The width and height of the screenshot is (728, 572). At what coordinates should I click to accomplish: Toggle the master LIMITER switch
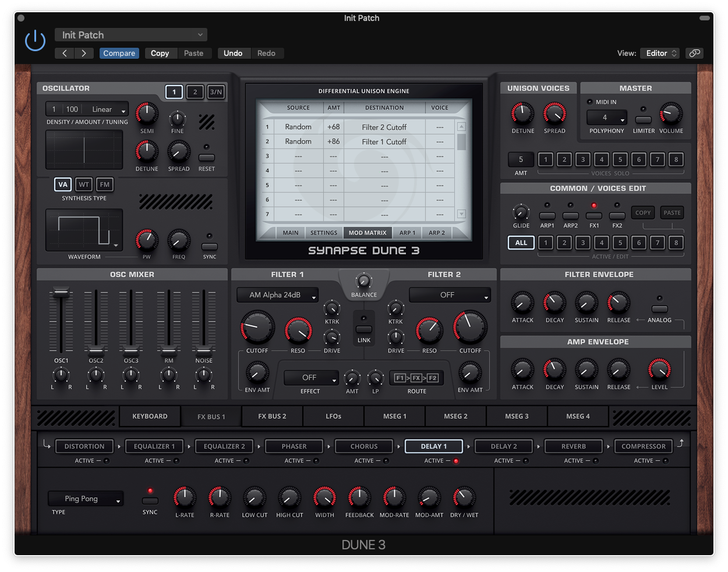[643, 120]
